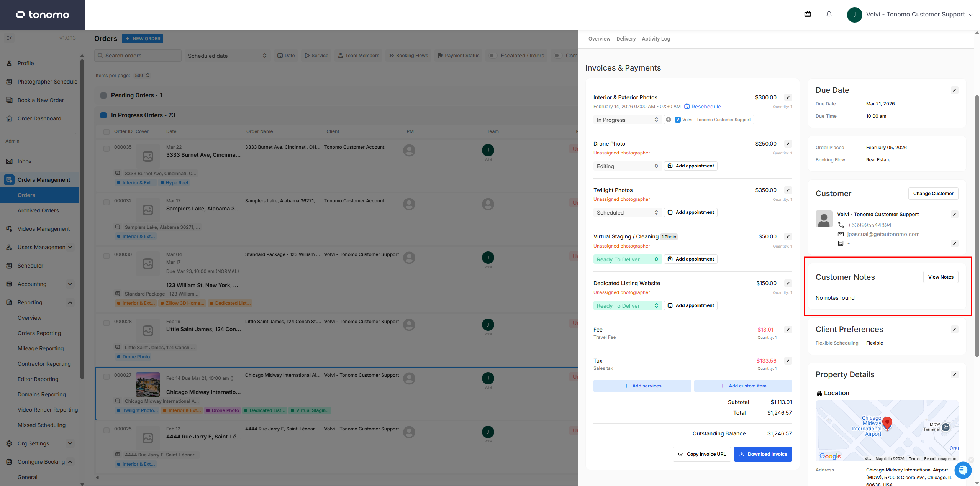Edit the Drone Photo price pencil
Viewport: 980px width, 486px height.
788,144
